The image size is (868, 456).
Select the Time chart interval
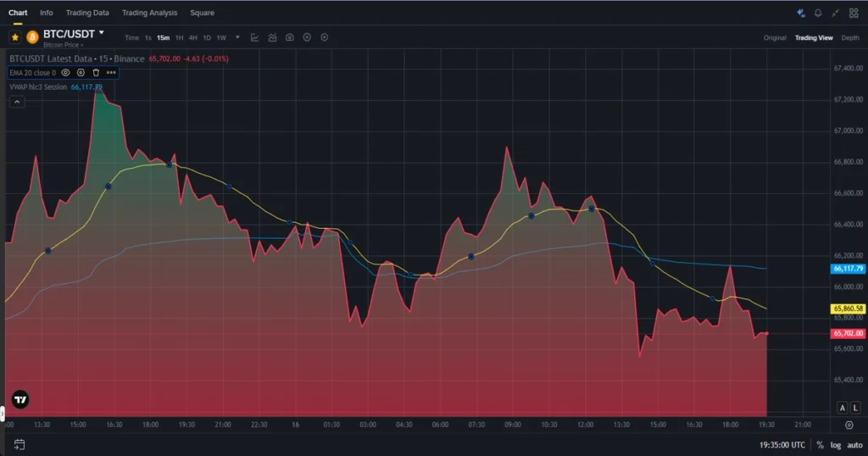131,37
